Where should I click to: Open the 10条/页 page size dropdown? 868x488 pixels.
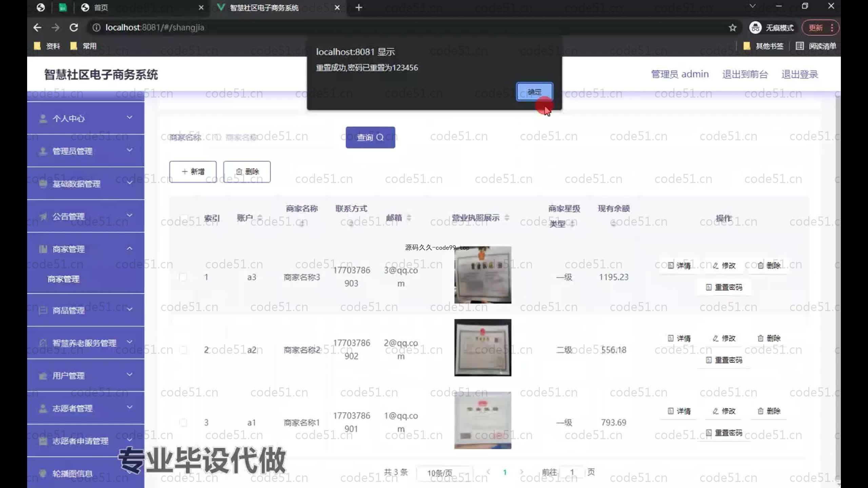[x=445, y=472]
